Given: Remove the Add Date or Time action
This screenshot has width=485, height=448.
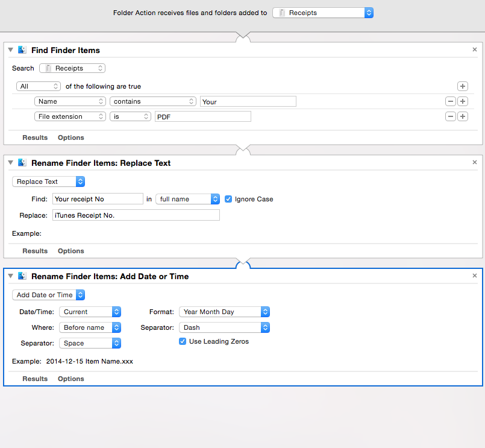Looking at the screenshot, I should 475,276.
